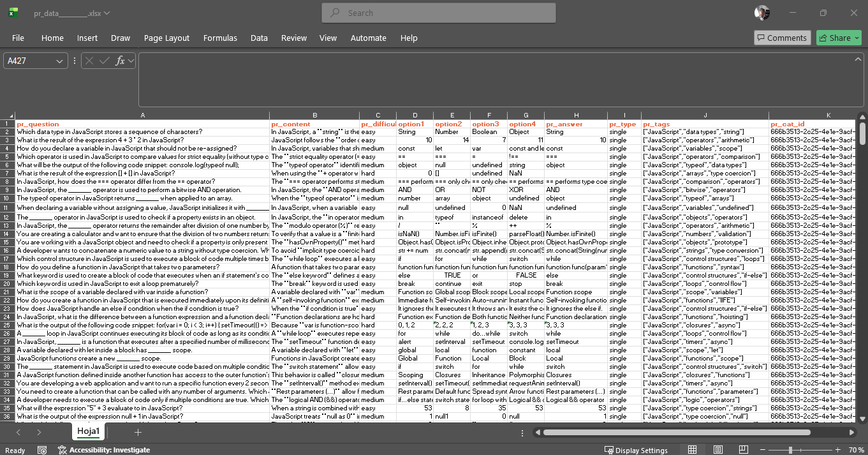868x455 pixels.
Task: Switch to Page Layout view icon
Action: point(718,450)
